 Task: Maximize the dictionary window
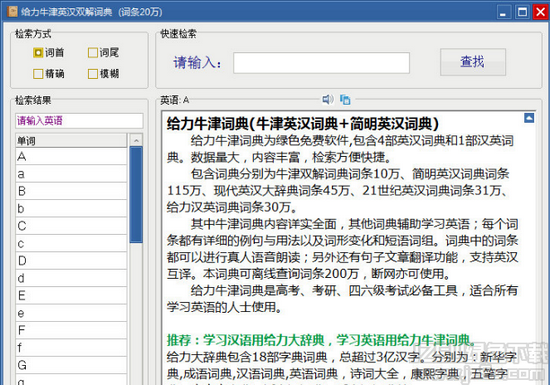[522, 12]
